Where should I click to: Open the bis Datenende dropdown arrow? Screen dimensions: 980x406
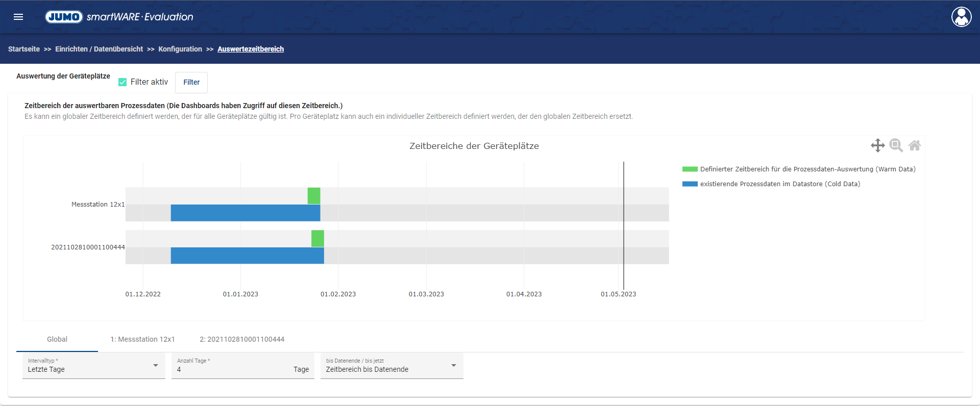453,366
